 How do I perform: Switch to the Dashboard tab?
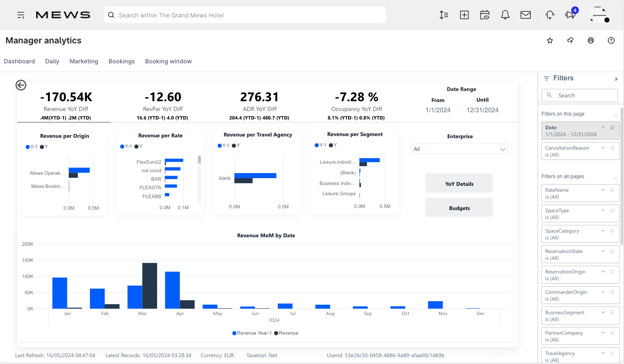coord(20,61)
